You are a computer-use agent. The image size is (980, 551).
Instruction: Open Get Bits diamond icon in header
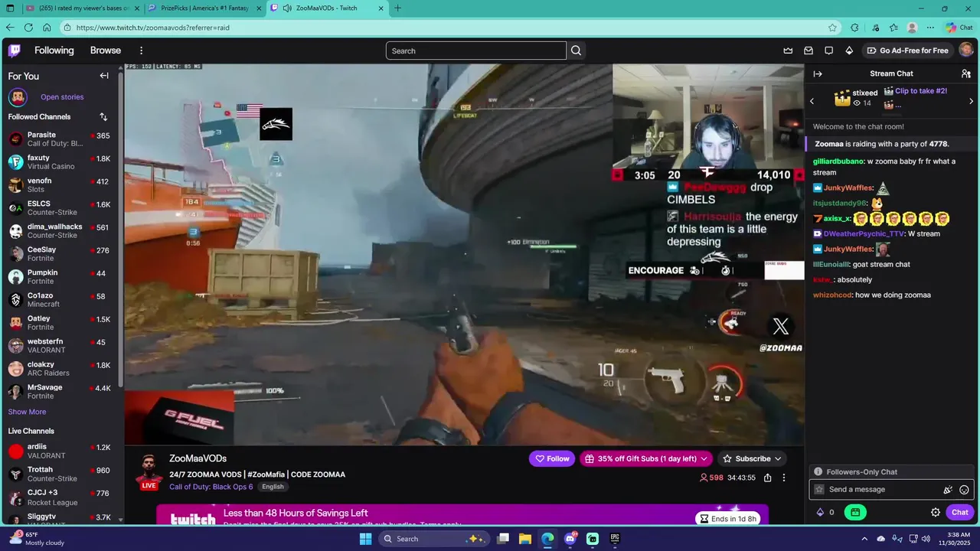pos(849,51)
